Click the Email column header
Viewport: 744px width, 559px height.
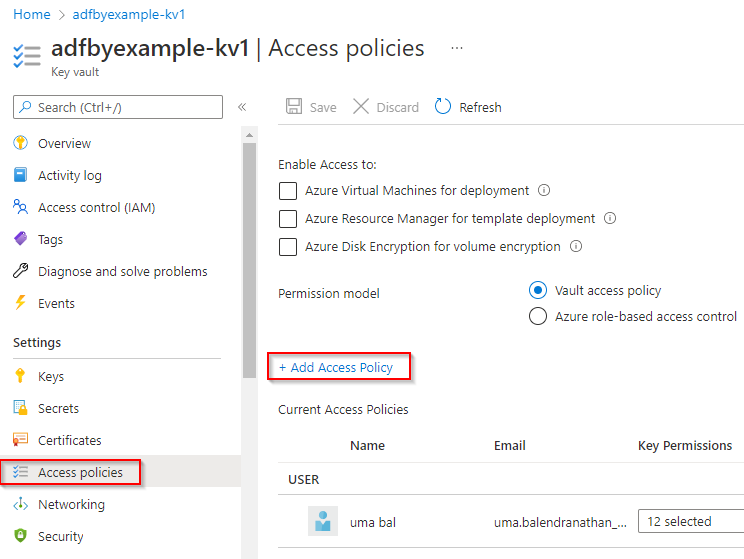(x=510, y=446)
